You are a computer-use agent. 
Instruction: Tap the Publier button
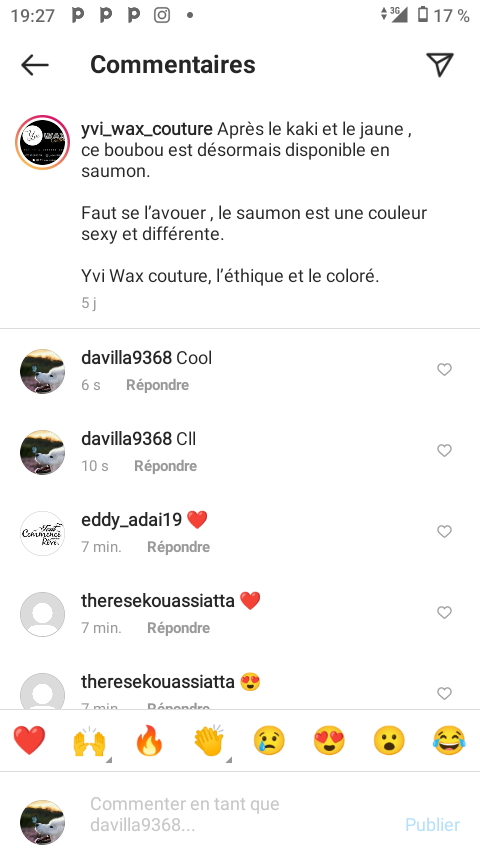click(x=433, y=824)
